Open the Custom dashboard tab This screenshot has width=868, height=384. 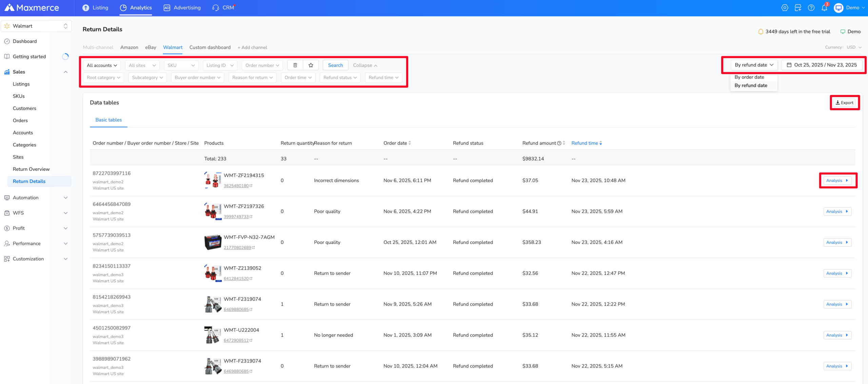coord(210,47)
